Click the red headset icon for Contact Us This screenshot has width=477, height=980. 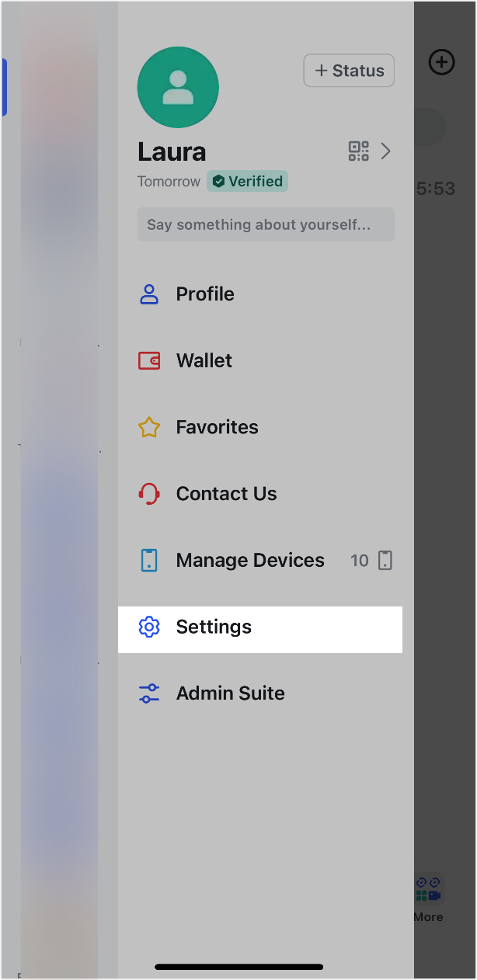[x=149, y=493]
